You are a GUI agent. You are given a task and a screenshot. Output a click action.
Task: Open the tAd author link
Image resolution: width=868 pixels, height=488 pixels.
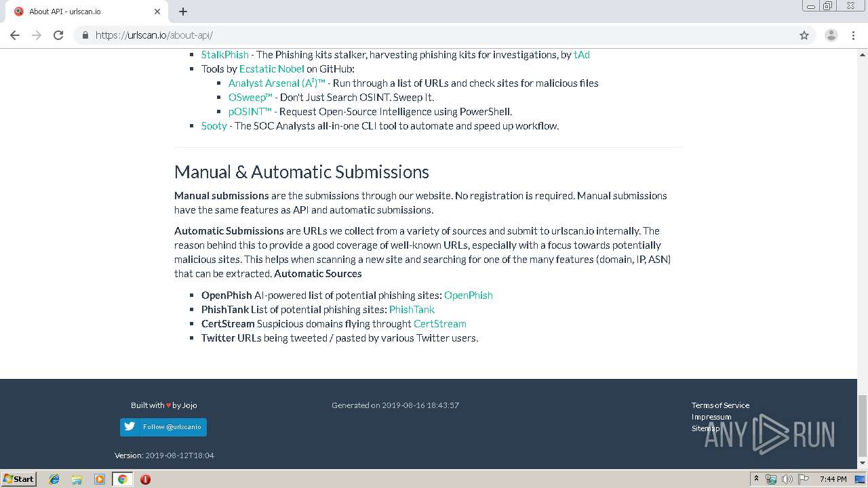pyautogui.click(x=582, y=54)
